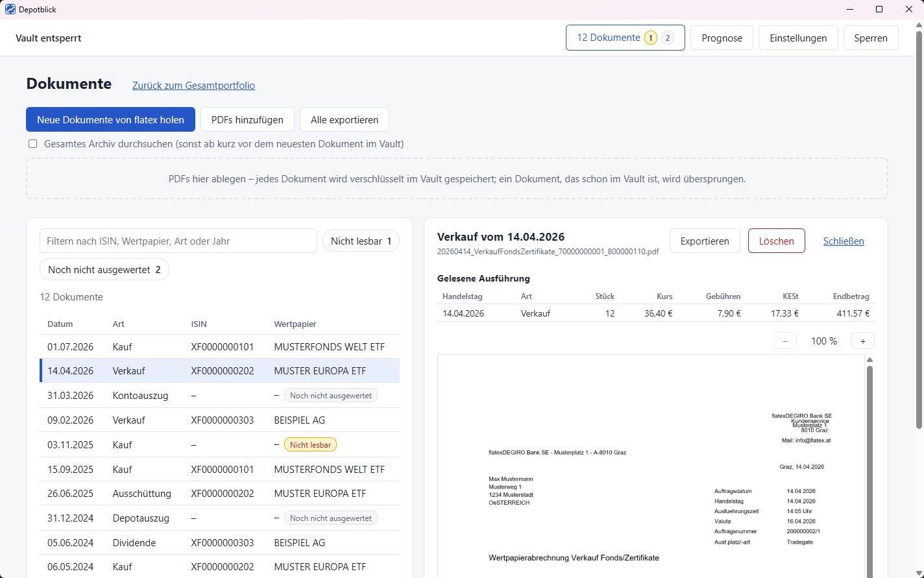Click 'Noch nicht ausgewertet' badge in Depotauszug row
This screenshot has width=924, height=578.
pyautogui.click(x=331, y=518)
